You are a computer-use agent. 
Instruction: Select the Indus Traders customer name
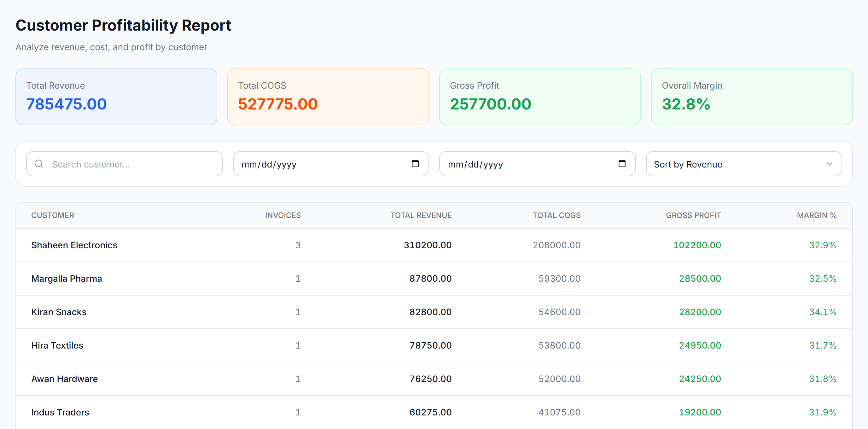pos(60,412)
